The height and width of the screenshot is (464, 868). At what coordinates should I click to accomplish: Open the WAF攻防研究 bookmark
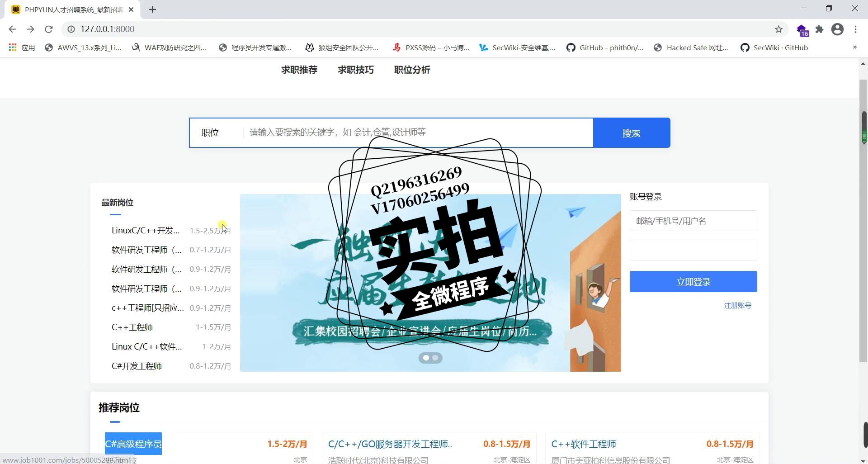(x=169, y=47)
